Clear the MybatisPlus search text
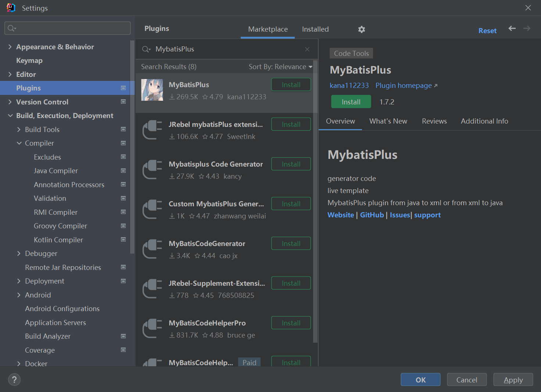Viewport: 541px width, 392px height. coord(307,49)
